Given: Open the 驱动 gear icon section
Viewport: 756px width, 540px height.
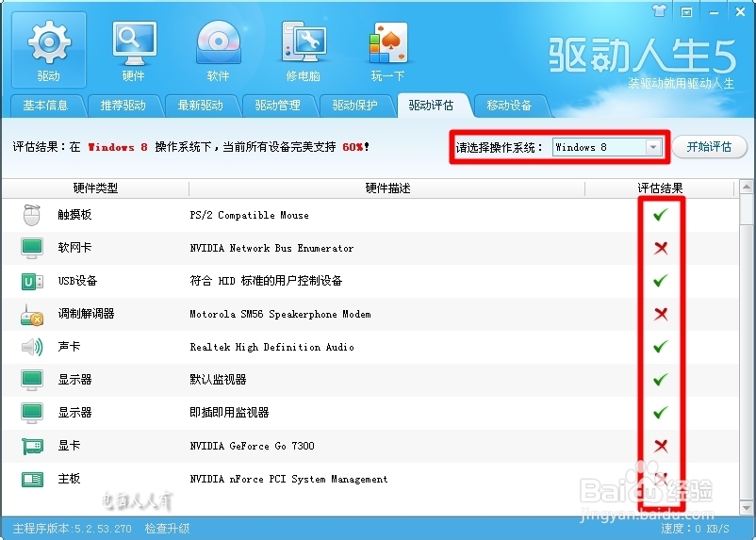Looking at the screenshot, I should pos(49,50).
